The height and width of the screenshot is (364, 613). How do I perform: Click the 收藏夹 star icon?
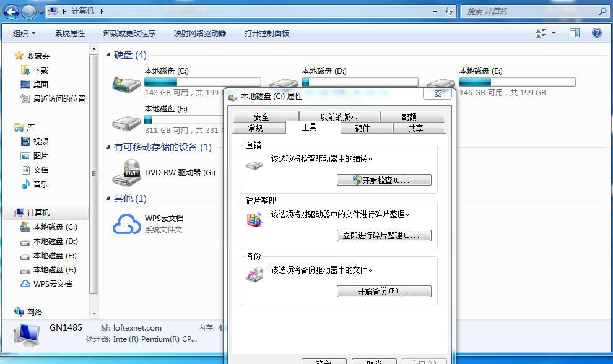[x=19, y=55]
